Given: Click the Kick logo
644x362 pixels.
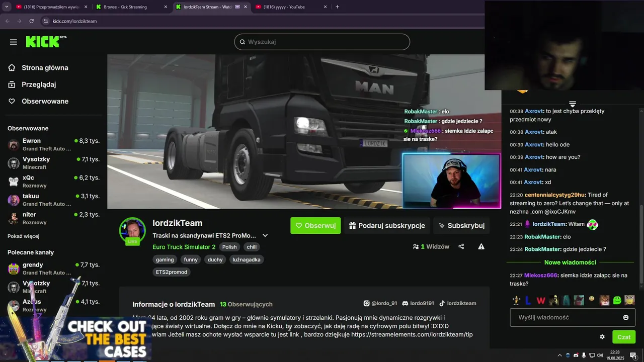Looking at the screenshot, I should click(46, 42).
